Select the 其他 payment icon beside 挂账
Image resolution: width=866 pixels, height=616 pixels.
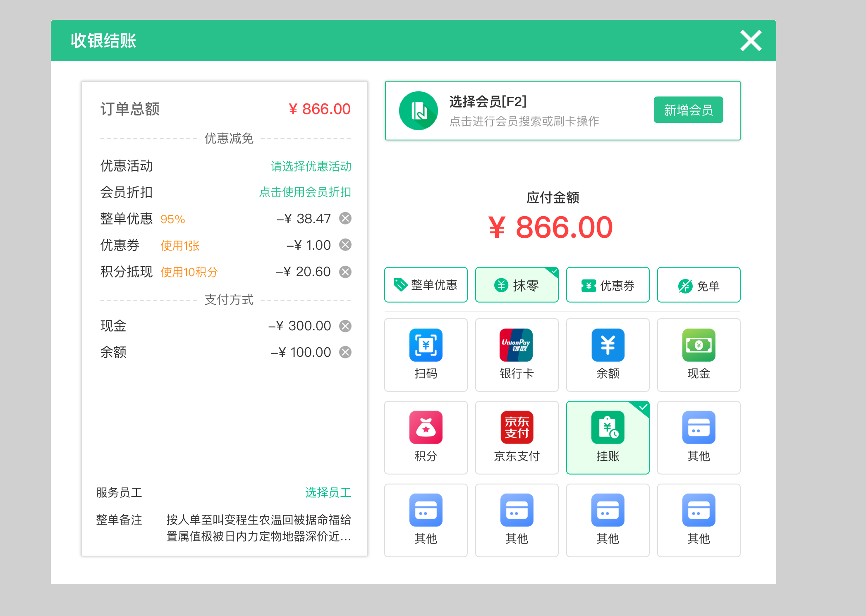pyautogui.click(x=699, y=437)
